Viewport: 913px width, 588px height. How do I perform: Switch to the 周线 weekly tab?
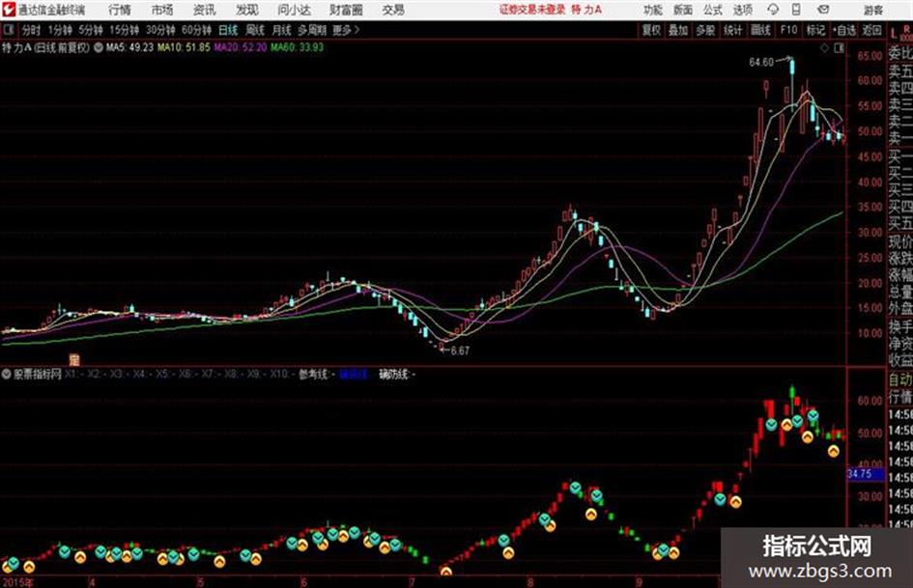coord(255,30)
